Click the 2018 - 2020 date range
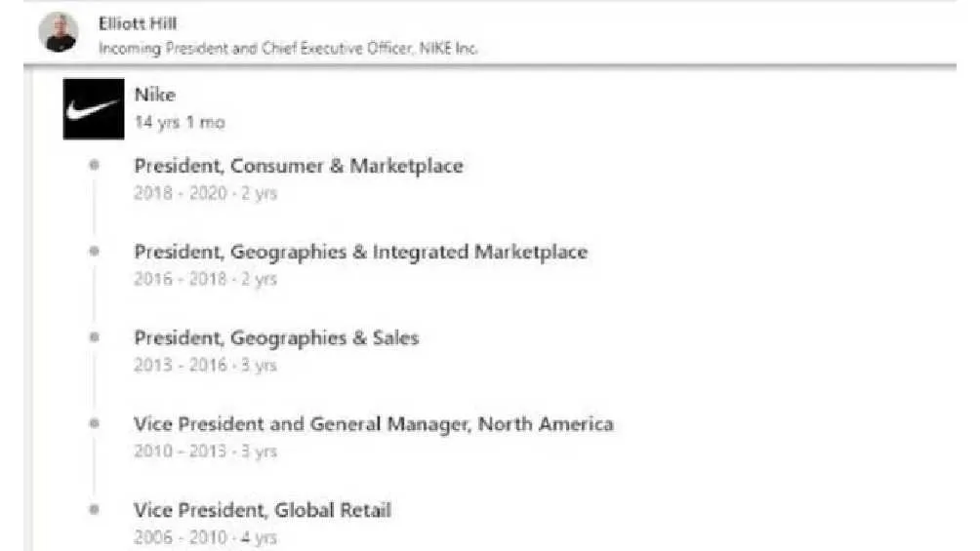Screen dimensions: 980x551 [205, 193]
